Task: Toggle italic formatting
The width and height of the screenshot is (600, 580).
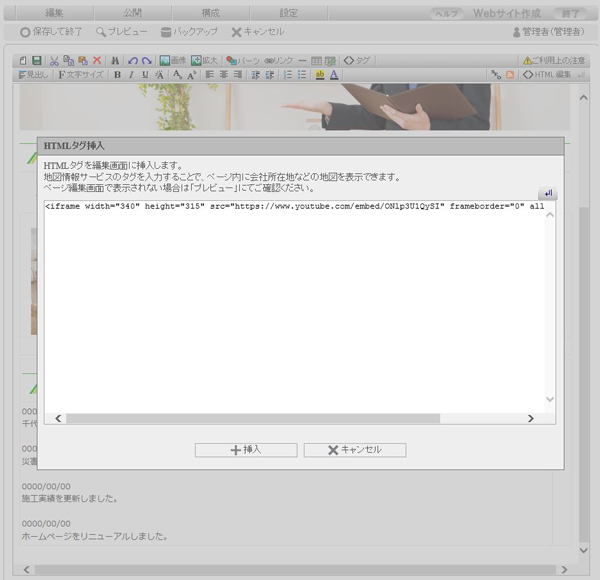Action: coord(131,75)
